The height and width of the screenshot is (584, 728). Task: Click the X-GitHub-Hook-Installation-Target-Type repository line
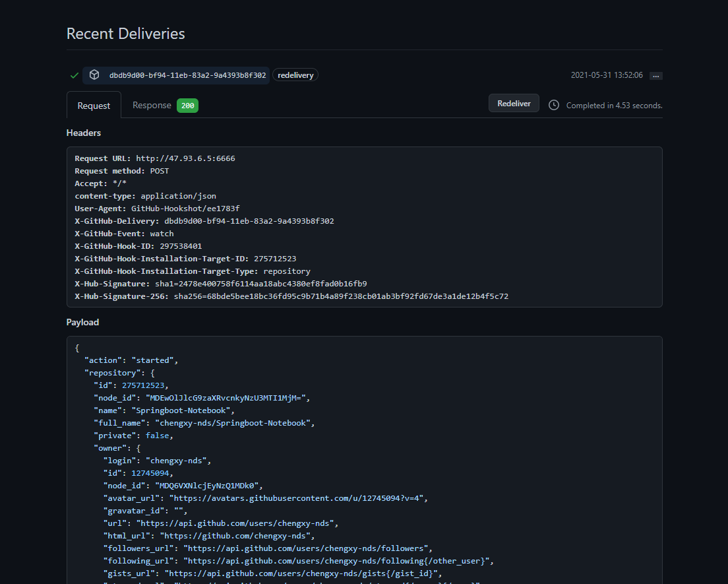[x=193, y=271]
